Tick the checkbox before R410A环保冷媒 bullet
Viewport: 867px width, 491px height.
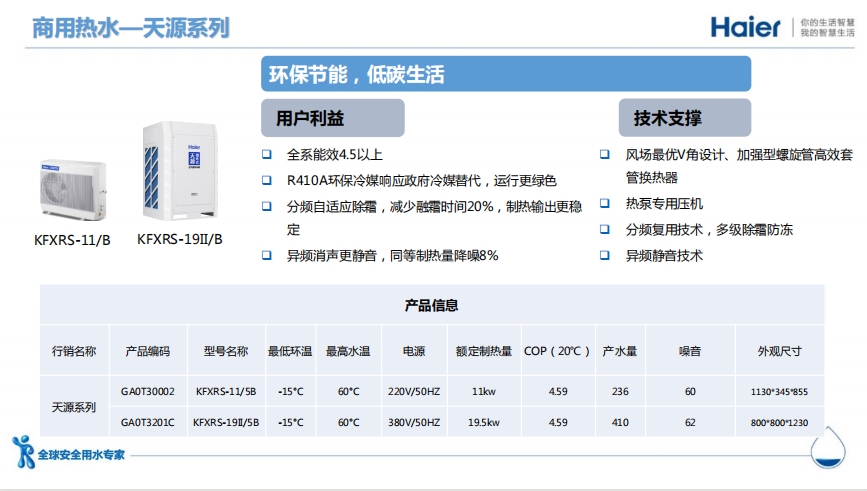pyautogui.click(x=267, y=180)
